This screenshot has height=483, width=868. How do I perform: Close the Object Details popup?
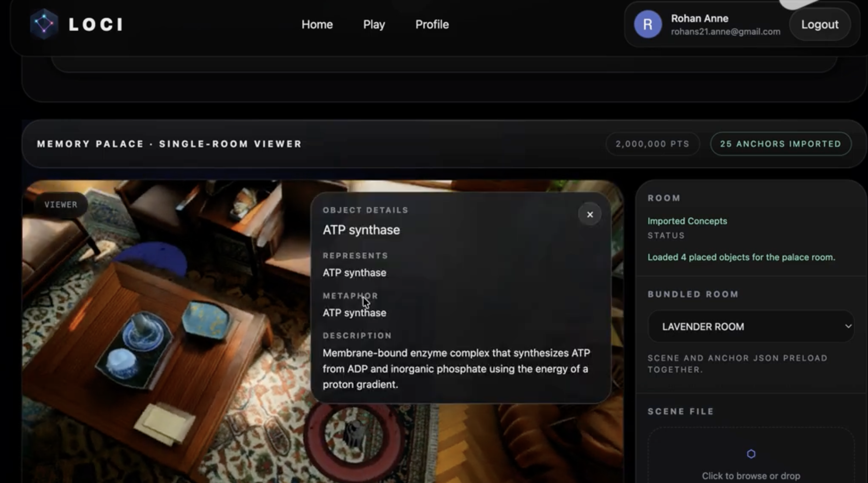[x=590, y=215]
